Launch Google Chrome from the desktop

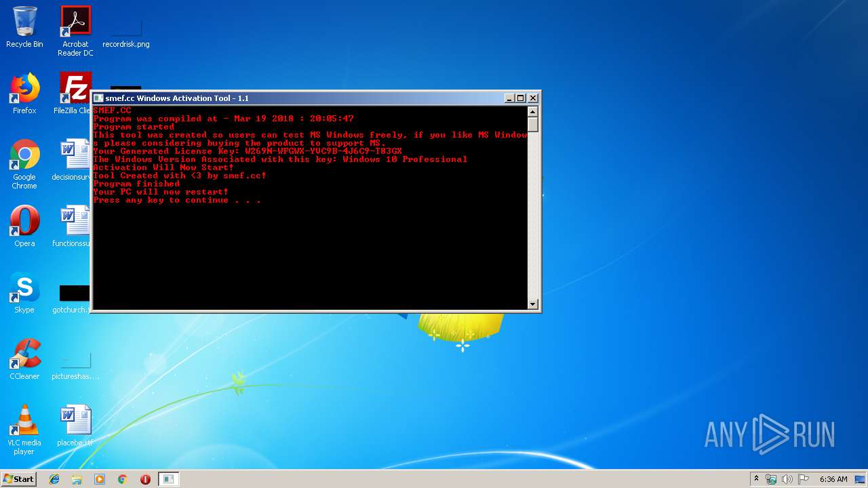pos(24,164)
